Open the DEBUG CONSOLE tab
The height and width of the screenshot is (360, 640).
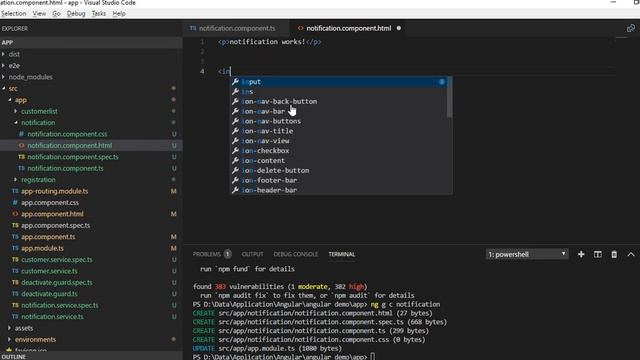(x=296, y=254)
